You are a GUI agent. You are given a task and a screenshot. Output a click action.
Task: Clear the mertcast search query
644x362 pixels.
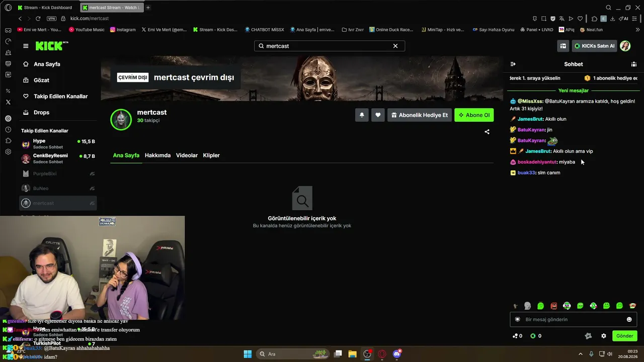point(395,46)
